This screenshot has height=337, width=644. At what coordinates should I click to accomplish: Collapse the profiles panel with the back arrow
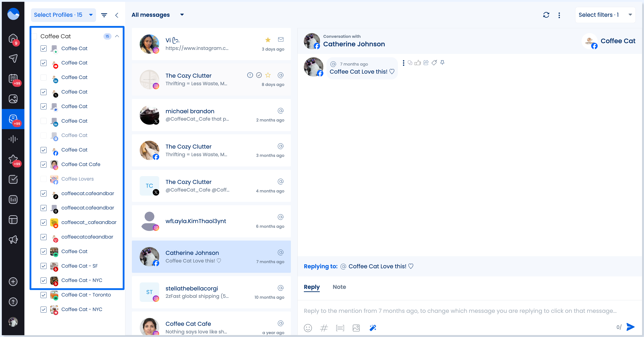point(117,15)
